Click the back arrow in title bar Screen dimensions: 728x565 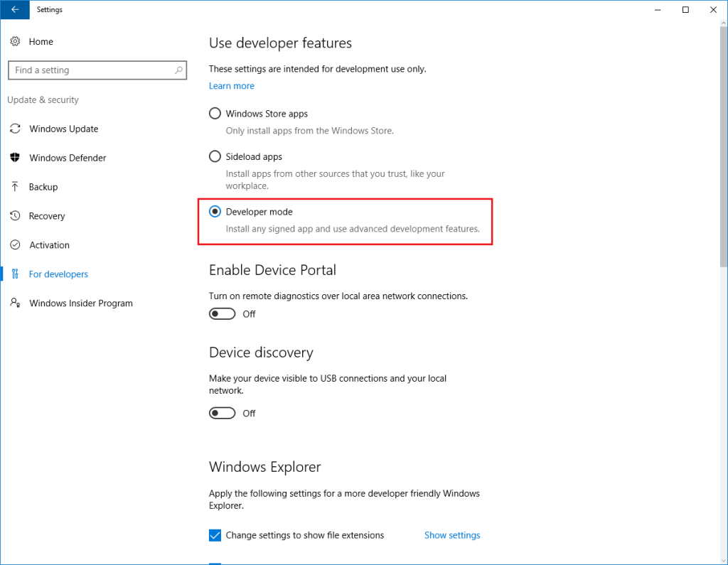(15, 10)
